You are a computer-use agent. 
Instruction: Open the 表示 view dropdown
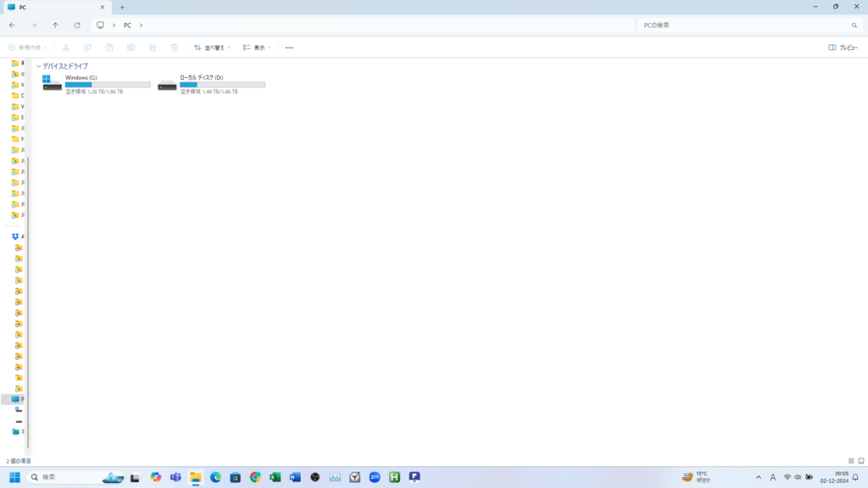[257, 47]
